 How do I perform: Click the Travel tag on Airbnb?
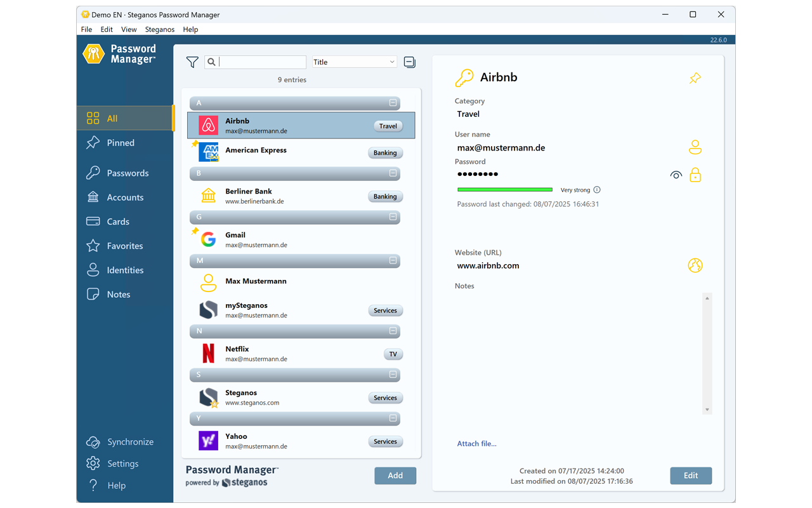pos(388,126)
